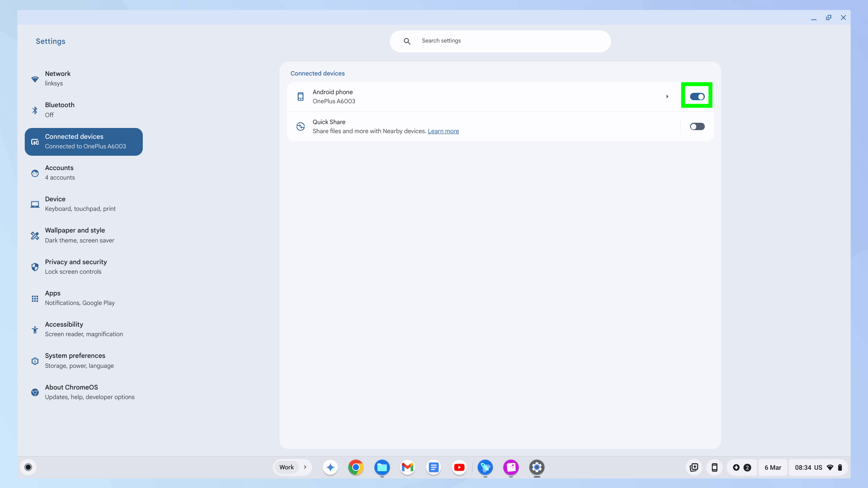Click the Wallpaper and style icon
This screenshot has height=488, width=868.
click(x=35, y=236)
